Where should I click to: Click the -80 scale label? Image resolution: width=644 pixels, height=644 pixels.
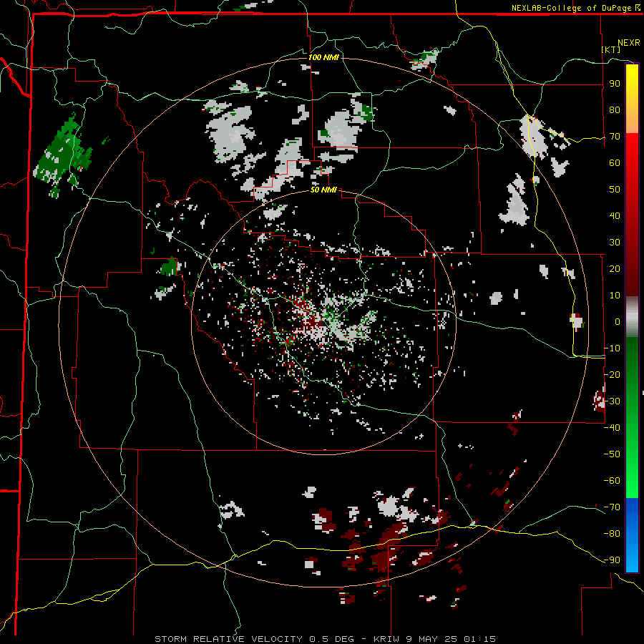612,534
